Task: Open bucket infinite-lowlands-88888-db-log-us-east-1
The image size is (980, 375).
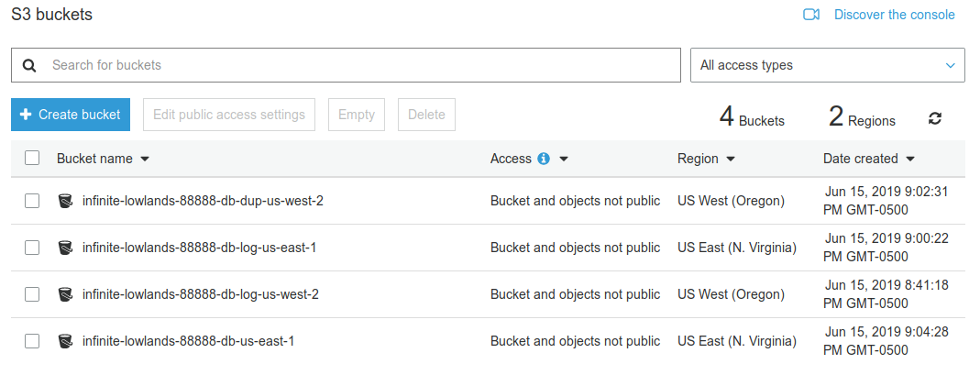Action: tap(199, 248)
